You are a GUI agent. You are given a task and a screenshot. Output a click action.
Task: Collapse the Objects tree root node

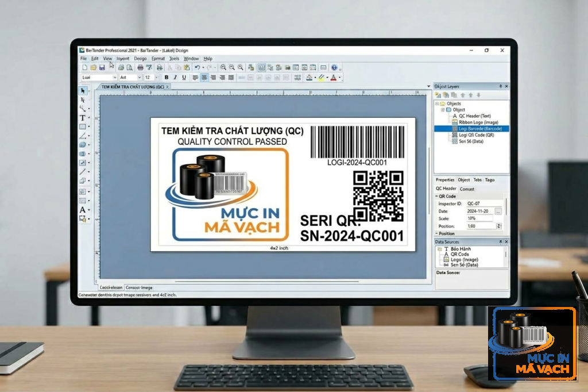click(437, 103)
